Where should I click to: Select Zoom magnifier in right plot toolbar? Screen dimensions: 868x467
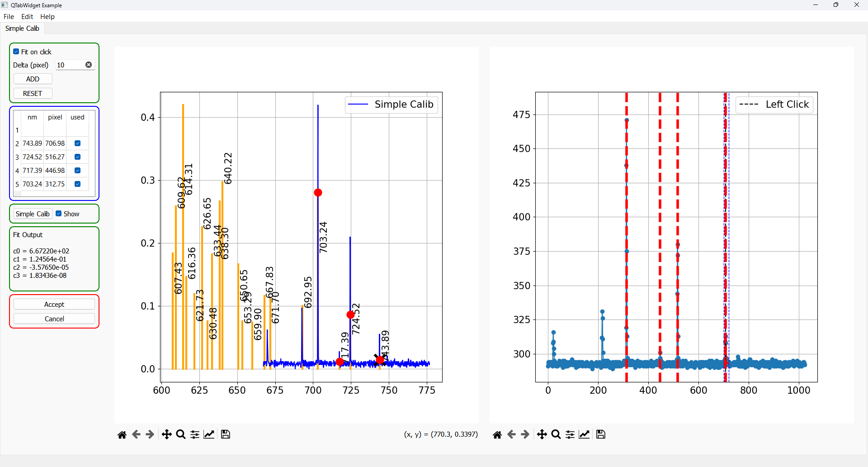click(556, 435)
